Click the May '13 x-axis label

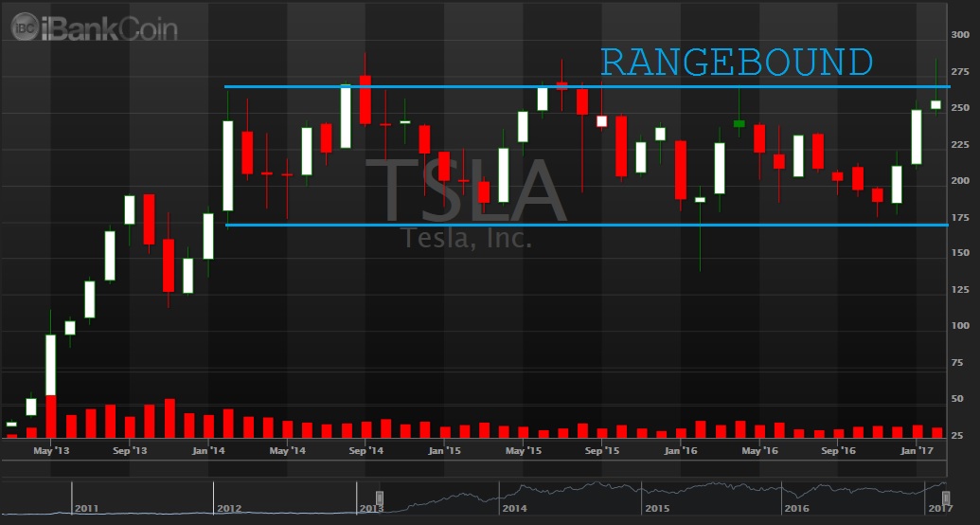[x=50, y=450]
